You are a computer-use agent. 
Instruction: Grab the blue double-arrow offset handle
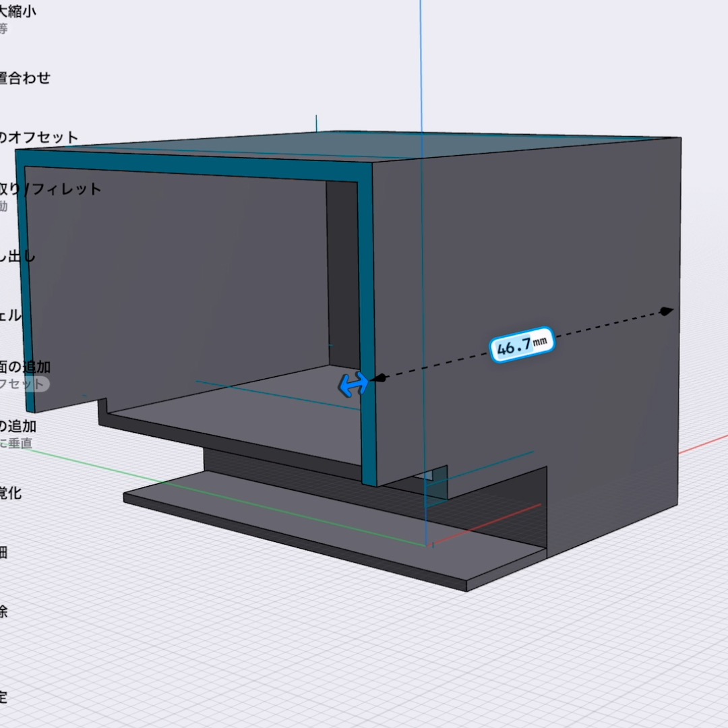(353, 384)
